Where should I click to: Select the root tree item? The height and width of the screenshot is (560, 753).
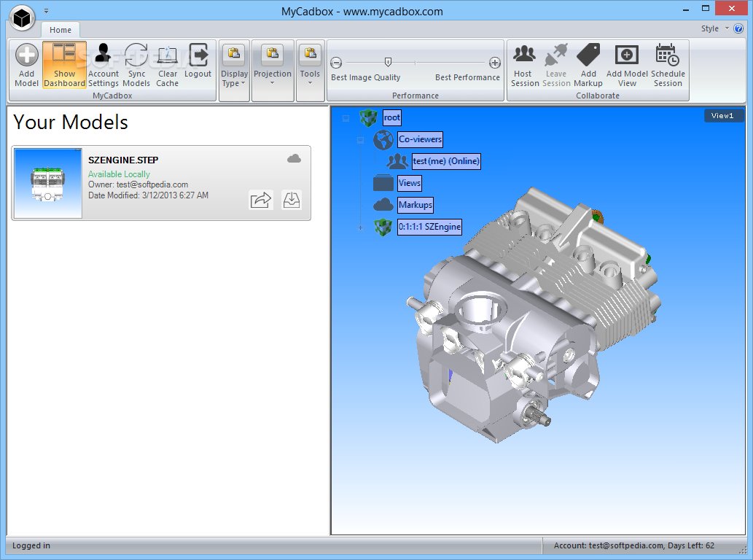[392, 117]
